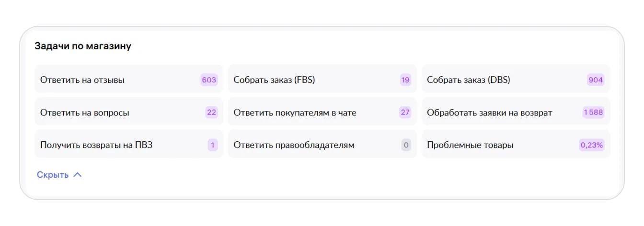Image resolution: width=644 pixels, height=226 pixels.
Task: Click the 904 badge for DBS orders
Action: pos(596,80)
